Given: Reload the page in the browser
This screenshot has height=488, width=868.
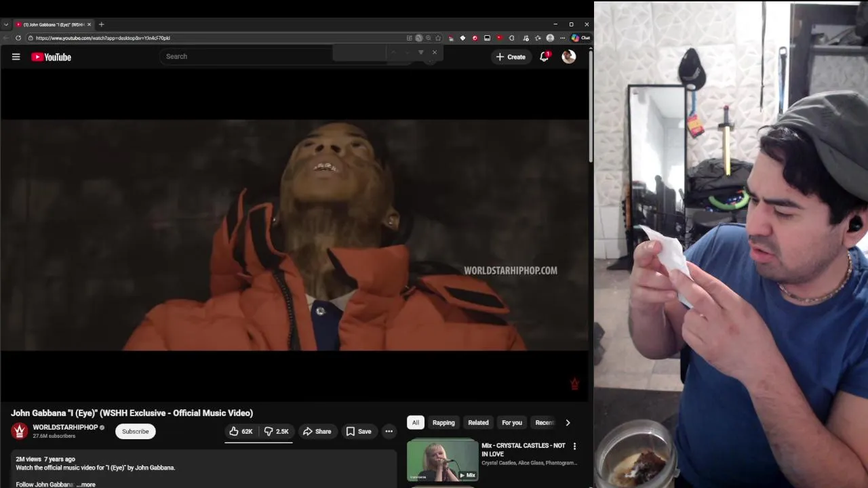Looking at the screenshot, I should coord(18,38).
